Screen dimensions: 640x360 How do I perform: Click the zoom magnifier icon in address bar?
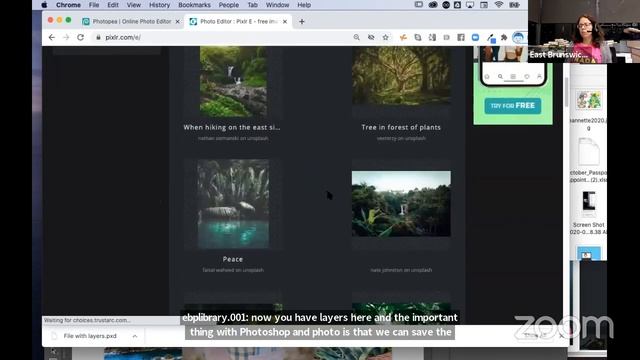[x=356, y=37]
